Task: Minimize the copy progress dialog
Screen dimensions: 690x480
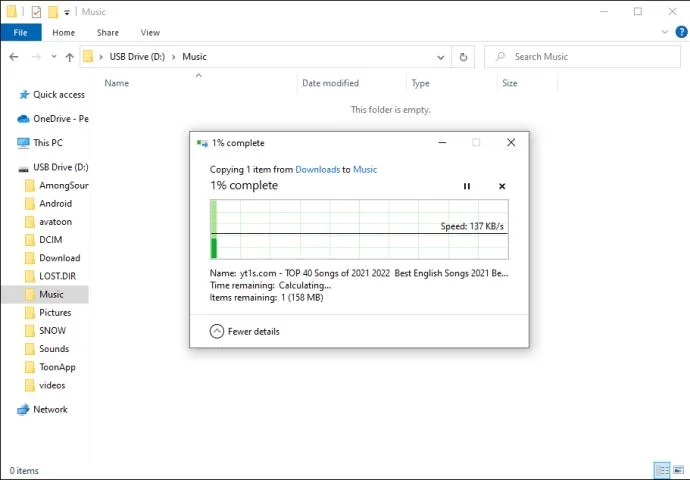Action: [x=442, y=143]
